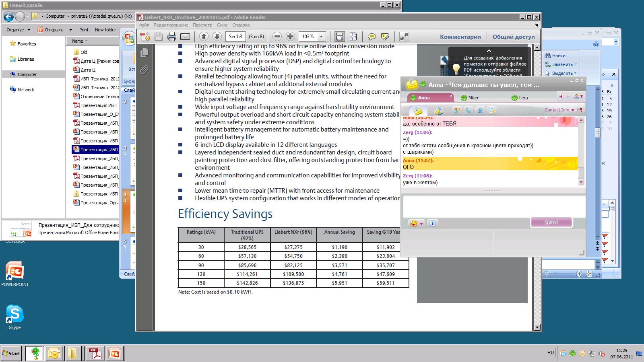
Task: Click the Save icon in Adobe Reader
Action: pos(159,37)
